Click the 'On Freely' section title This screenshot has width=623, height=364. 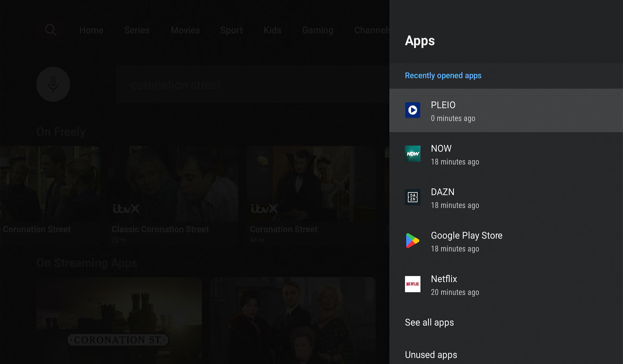tap(61, 132)
